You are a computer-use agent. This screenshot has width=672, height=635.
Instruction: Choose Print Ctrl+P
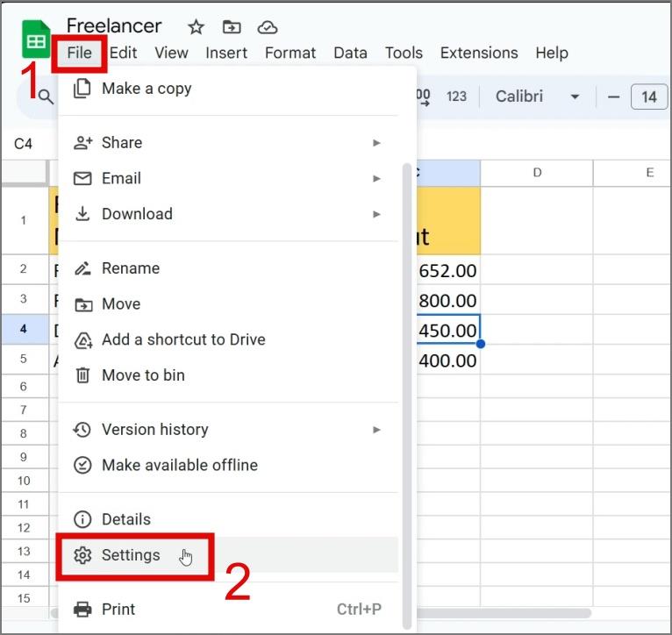[228, 610]
